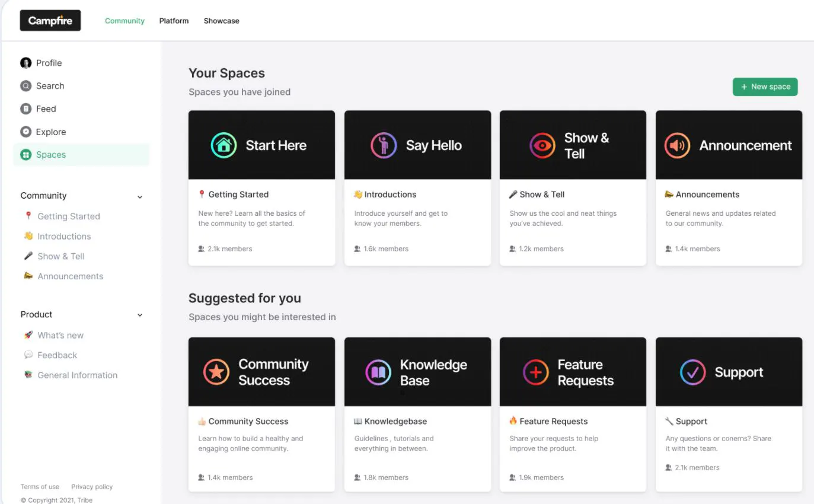Click '1.4k members' on Announcements card
The width and height of the screenshot is (814, 504).
coord(697,249)
